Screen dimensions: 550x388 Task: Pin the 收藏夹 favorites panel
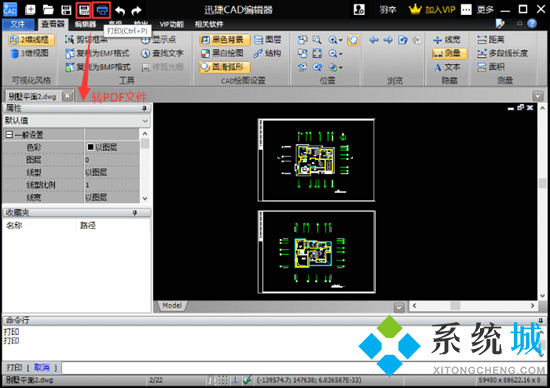134,213
